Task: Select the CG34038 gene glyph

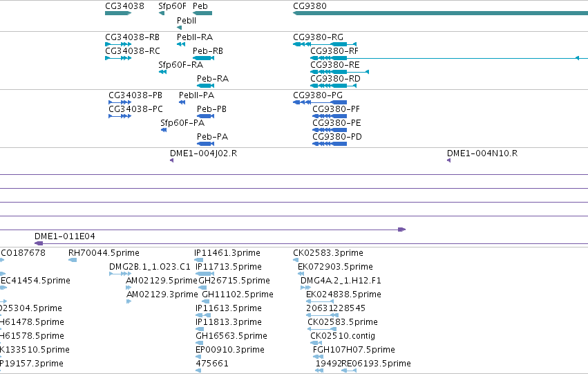Action: 118,13
